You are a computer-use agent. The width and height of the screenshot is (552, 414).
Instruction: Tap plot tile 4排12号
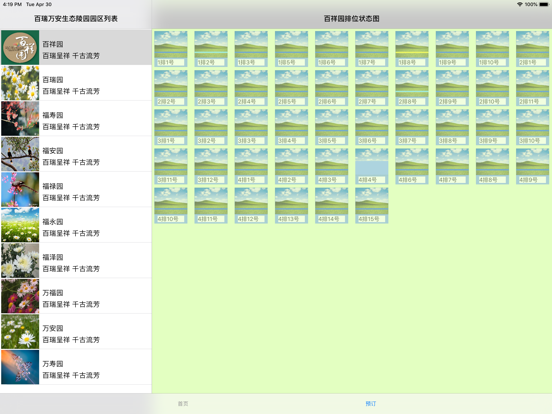click(x=251, y=205)
